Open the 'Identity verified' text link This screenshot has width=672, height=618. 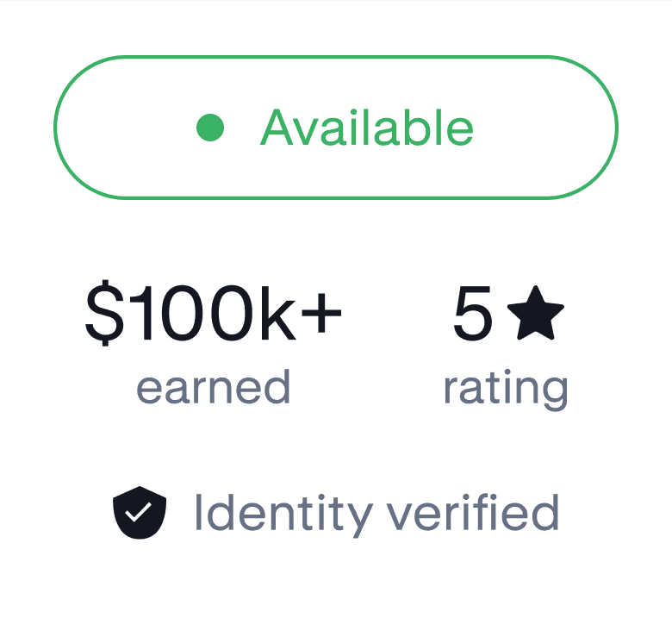(376, 512)
